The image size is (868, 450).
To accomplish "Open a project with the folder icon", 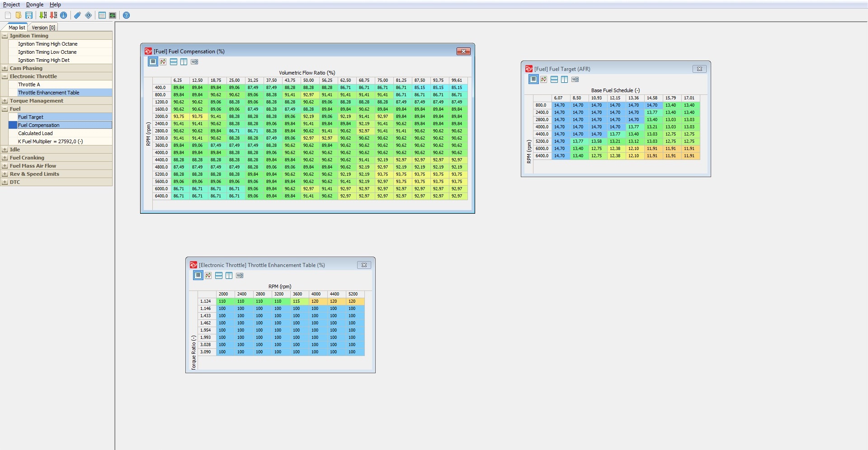I will (x=19, y=15).
